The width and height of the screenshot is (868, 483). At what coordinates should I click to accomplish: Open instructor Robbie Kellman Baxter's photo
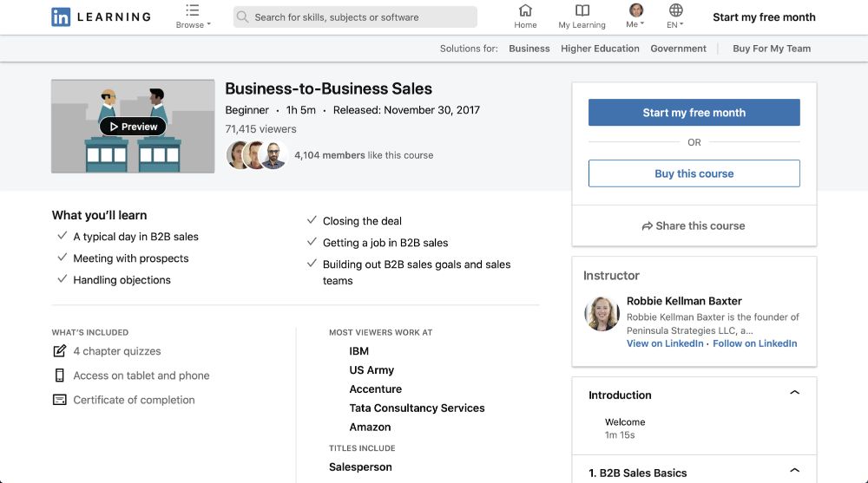click(602, 314)
